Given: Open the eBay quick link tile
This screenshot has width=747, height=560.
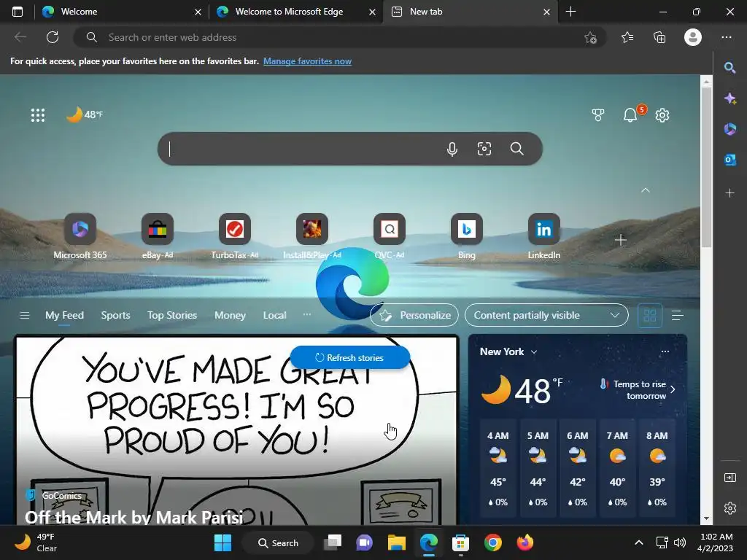Looking at the screenshot, I should 158,236.
